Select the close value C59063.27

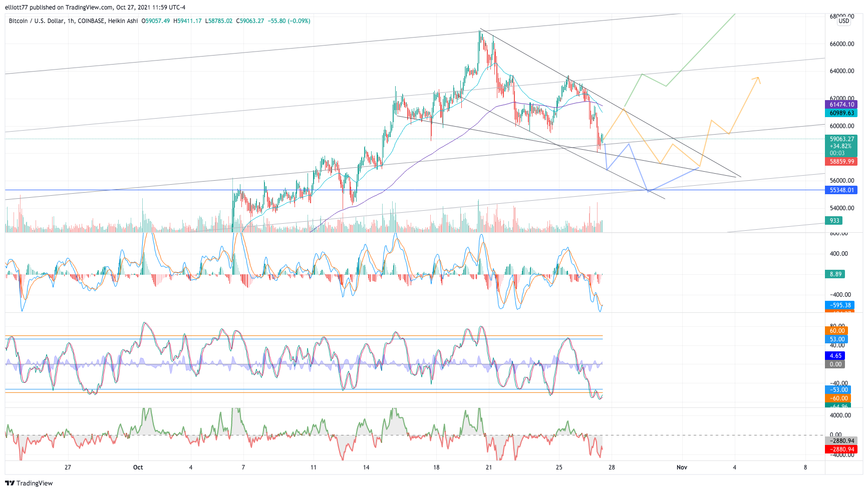(250, 21)
